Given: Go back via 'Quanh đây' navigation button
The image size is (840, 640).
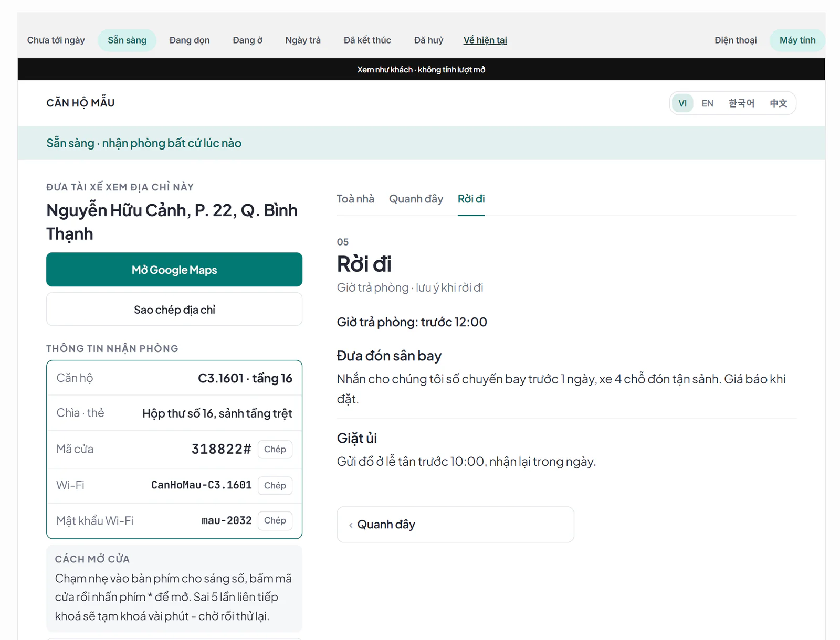Looking at the screenshot, I should pyautogui.click(x=455, y=525).
